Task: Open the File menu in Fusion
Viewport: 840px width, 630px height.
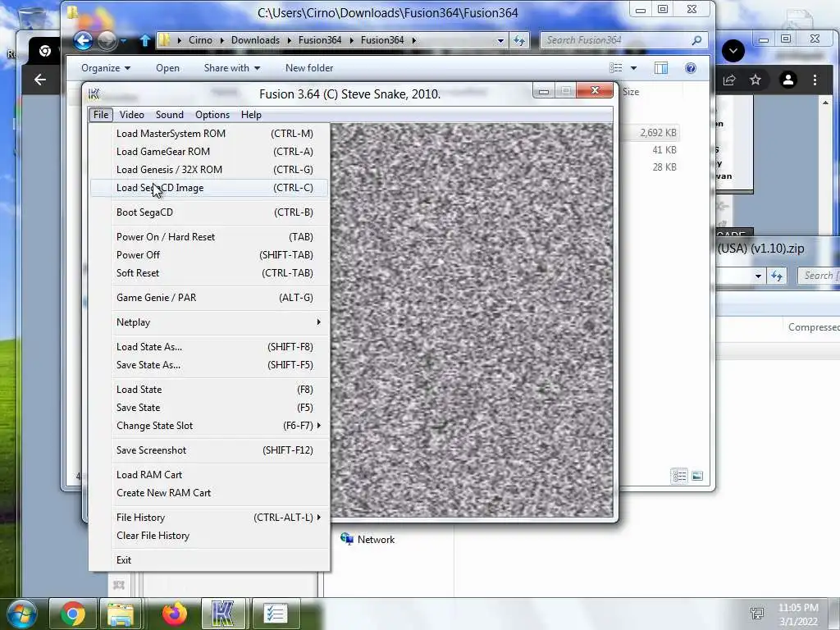Action: (101, 115)
